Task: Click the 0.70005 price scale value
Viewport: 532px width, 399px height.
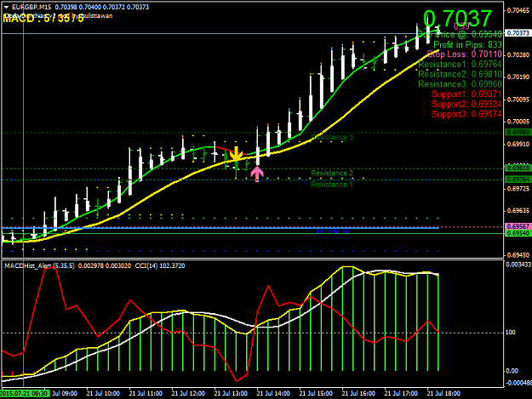Action: (518, 122)
